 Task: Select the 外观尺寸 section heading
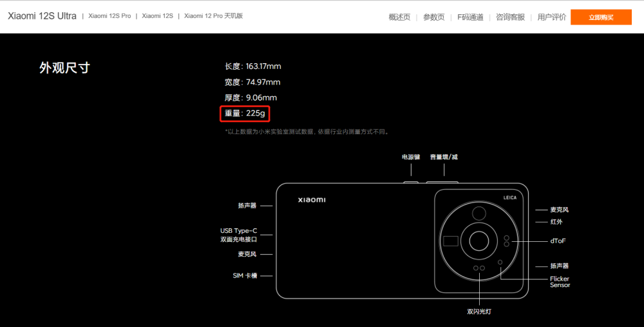(64, 68)
